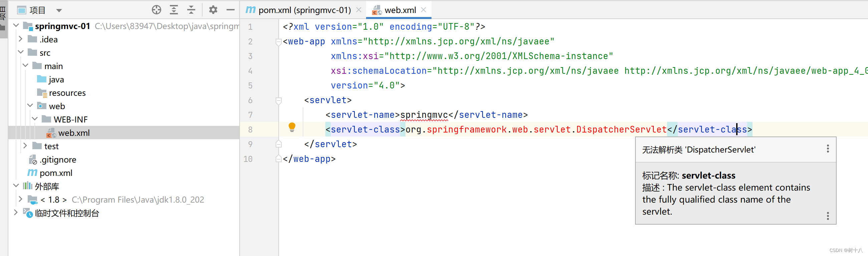This screenshot has height=256, width=868.
Task: Collapse the 外部库 node
Action: (x=16, y=186)
